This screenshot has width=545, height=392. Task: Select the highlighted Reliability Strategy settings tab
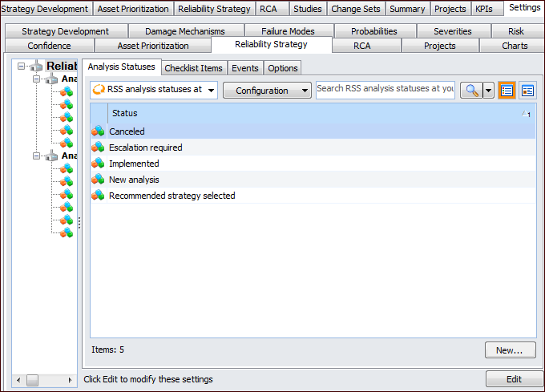coord(271,44)
